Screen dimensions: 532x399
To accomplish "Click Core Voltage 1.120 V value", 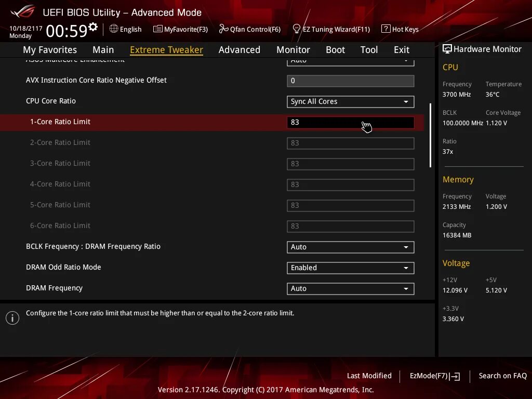I will tap(496, 123).
